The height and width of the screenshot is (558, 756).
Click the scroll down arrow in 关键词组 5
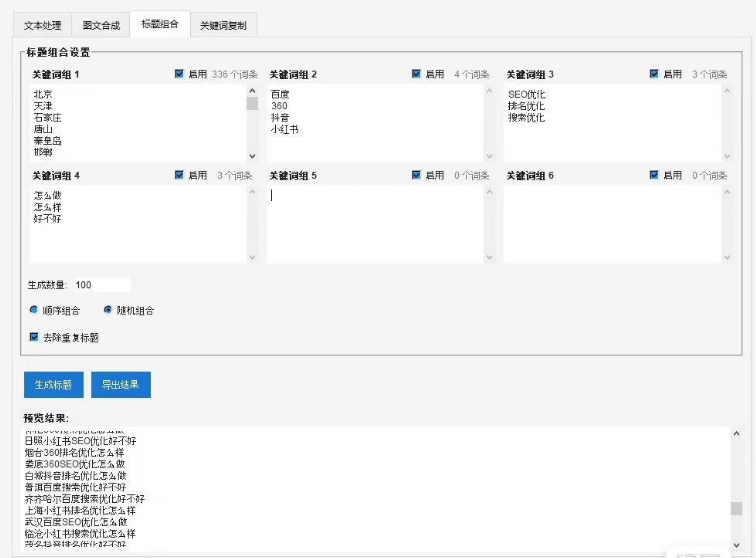[489, 257]
